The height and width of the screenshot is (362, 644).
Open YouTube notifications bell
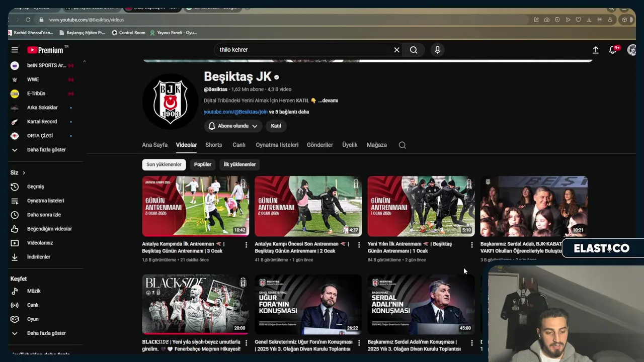613,50
